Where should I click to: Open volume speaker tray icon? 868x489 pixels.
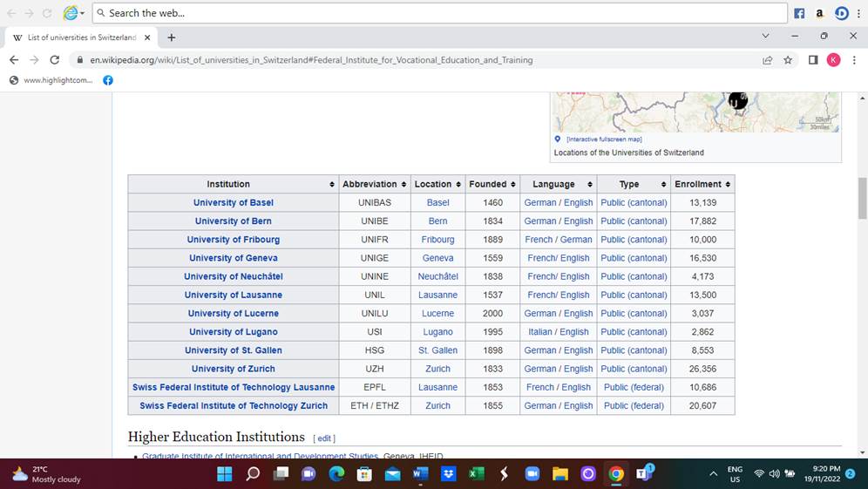774,474
